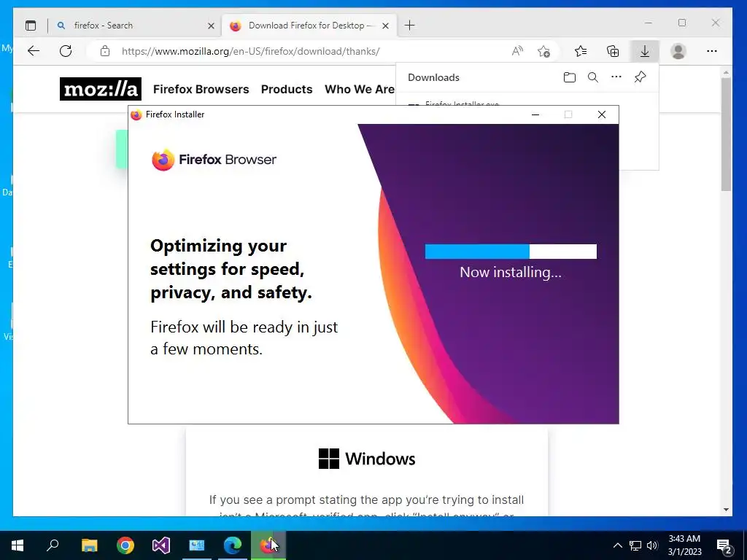The width and height of the screenshot is (747, 560).
Task: Open Google Chrome from taskbar
Action: (x=125, y=545)
